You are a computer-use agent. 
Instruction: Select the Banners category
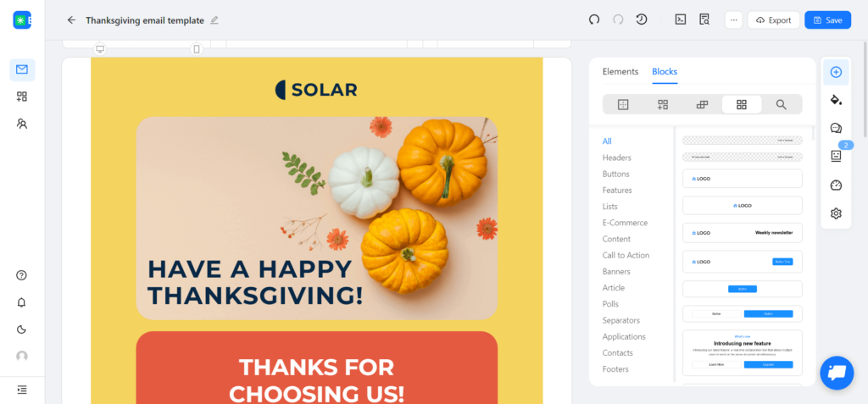click(616, 272)
